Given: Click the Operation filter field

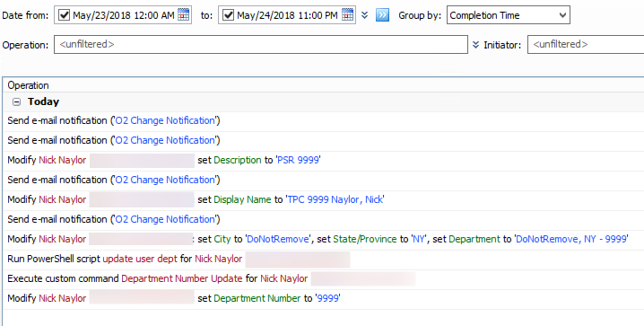Looking at the screenshot, I should tap(261, 44).
